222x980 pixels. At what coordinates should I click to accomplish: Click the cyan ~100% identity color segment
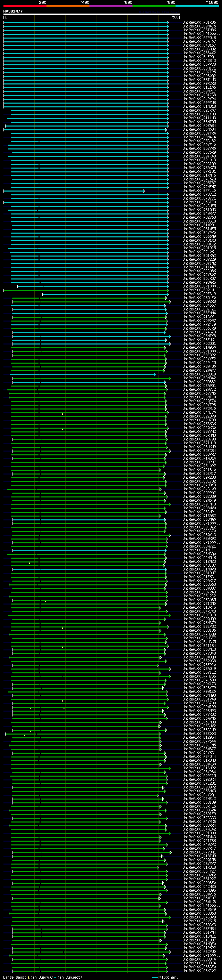point(197,6)
